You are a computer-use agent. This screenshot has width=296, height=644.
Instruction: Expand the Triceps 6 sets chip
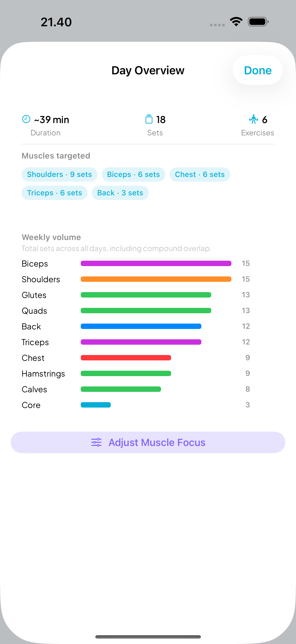[x=54, y=193]
